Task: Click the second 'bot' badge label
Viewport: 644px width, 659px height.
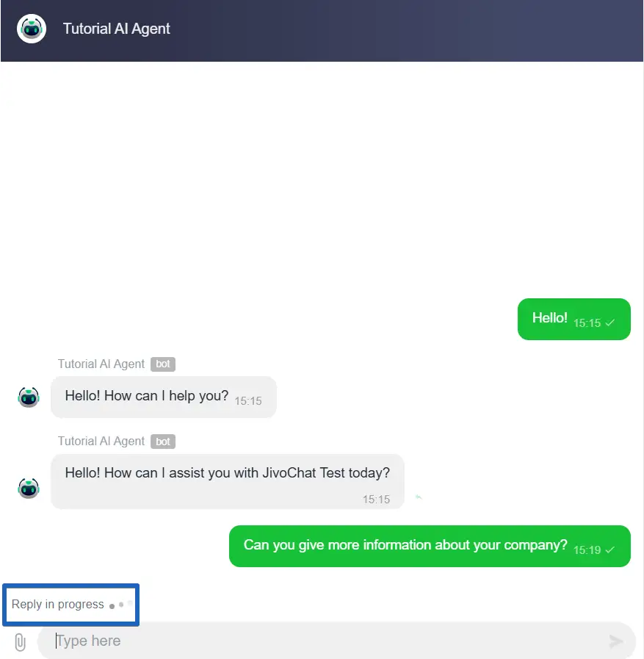Action: coord(163,442)
